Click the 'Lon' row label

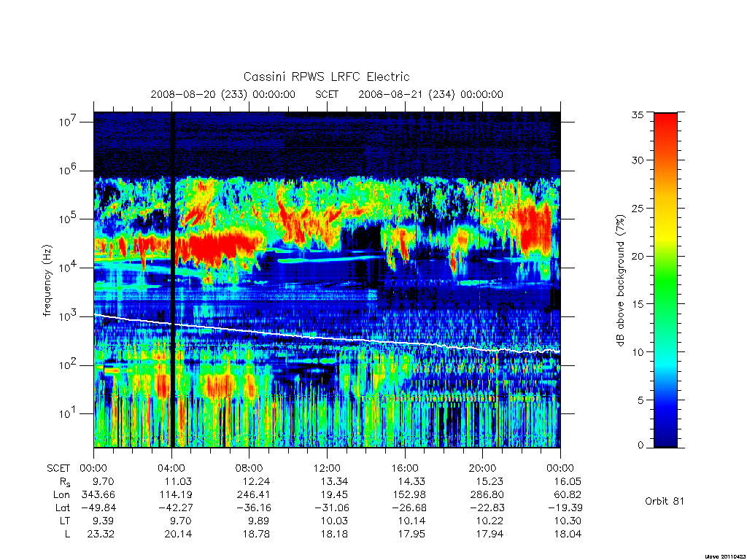(61, 495)
